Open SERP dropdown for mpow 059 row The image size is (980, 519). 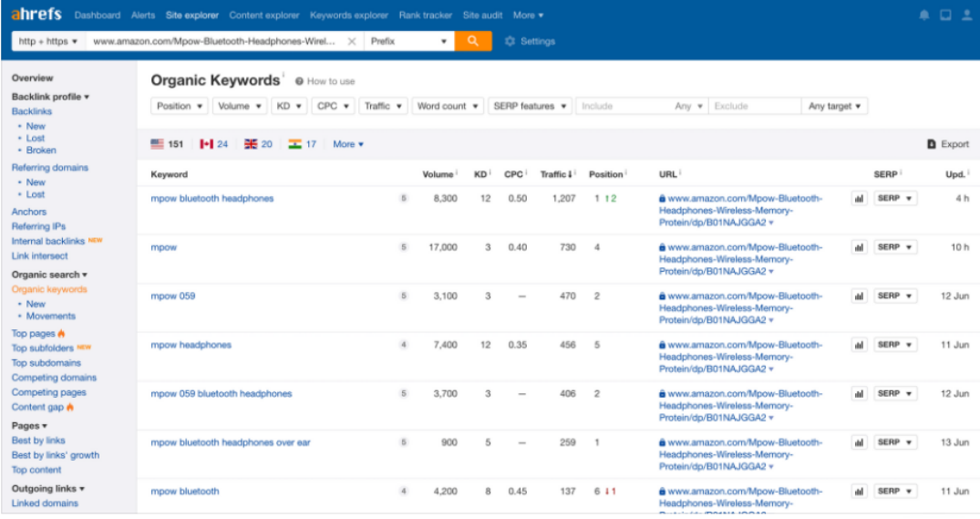[x=895, y=296]
